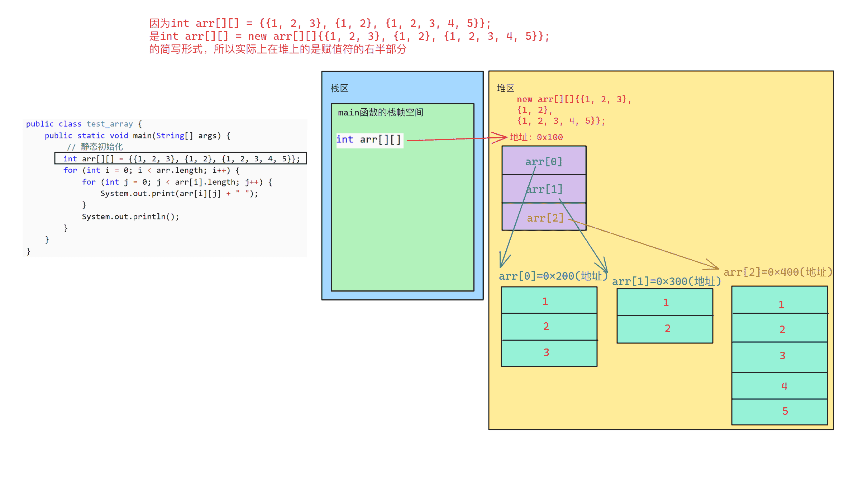Click cell 2 in the arr[1] array
868x479 pixels.
(665, 329)
